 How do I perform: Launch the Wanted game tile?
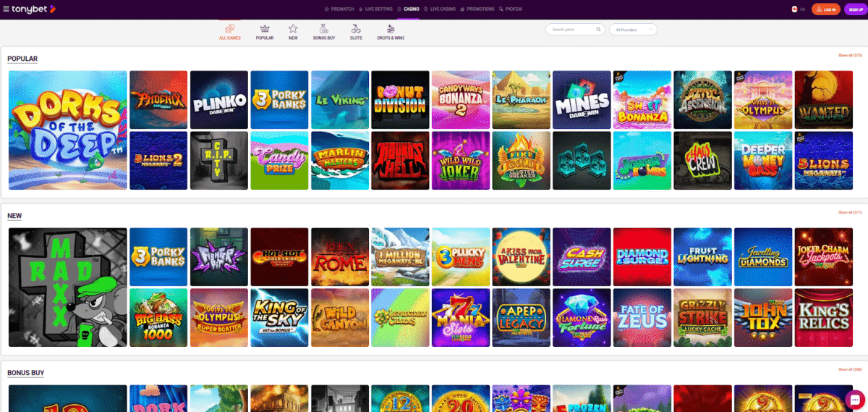[x=823, y=100]
